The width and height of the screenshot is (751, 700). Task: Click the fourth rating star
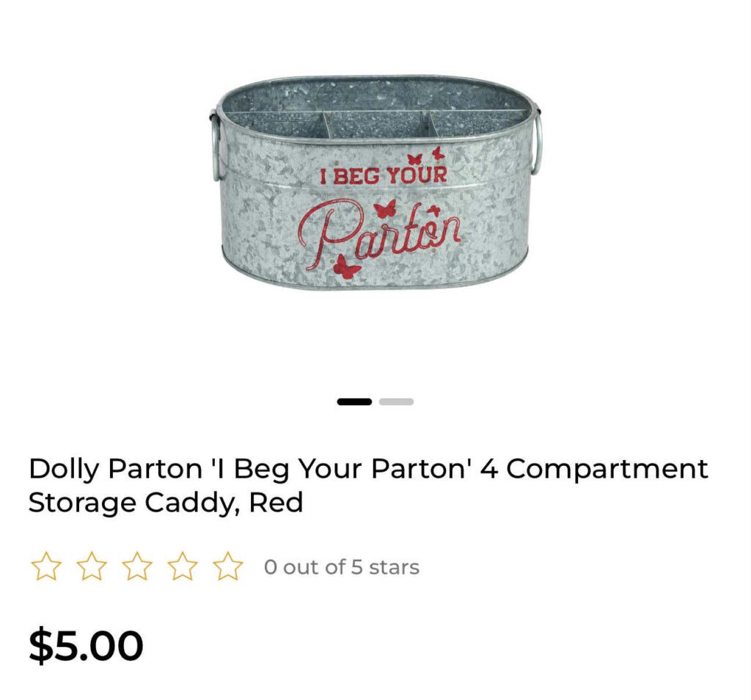coord(183,566)
